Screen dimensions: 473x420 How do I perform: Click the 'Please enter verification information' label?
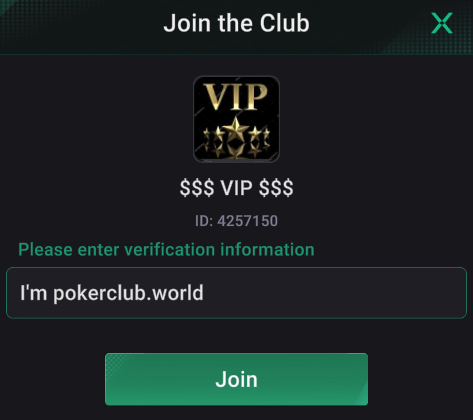pyautogui.click(x=166, y=250)
